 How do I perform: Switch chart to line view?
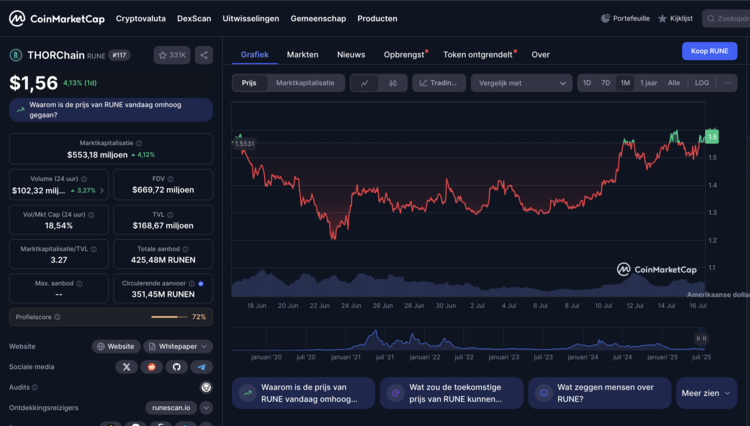click(364, 83)
